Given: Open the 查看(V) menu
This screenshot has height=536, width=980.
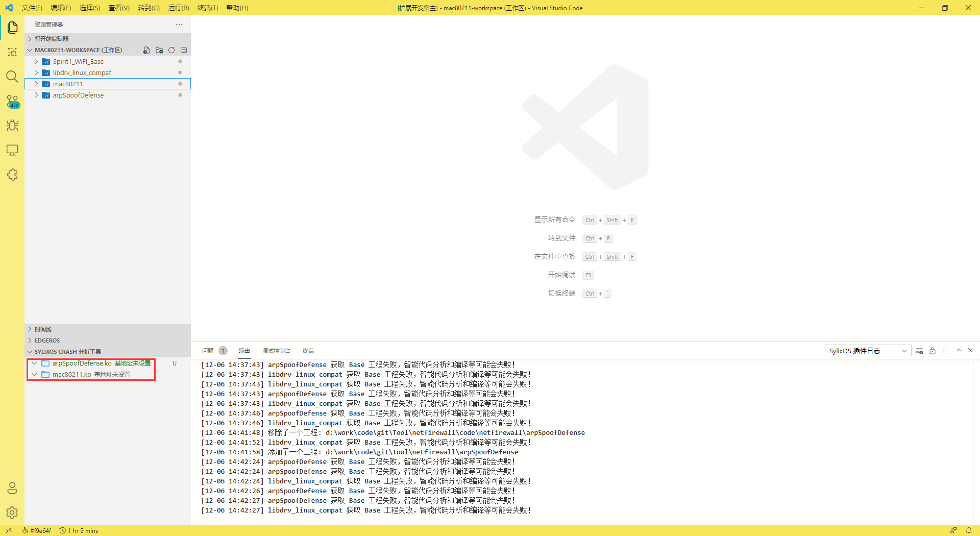Looking at the screenshot, I should point(119,8).
